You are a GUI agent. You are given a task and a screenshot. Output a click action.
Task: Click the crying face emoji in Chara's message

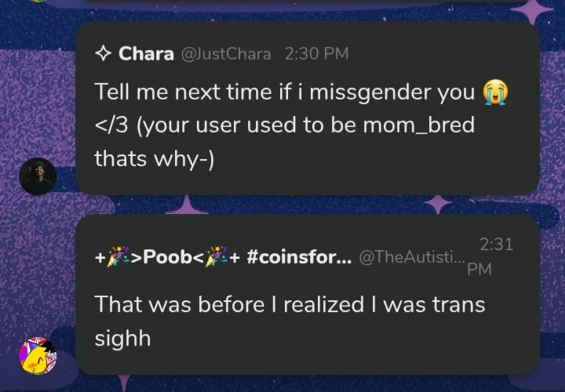(496, 92)
